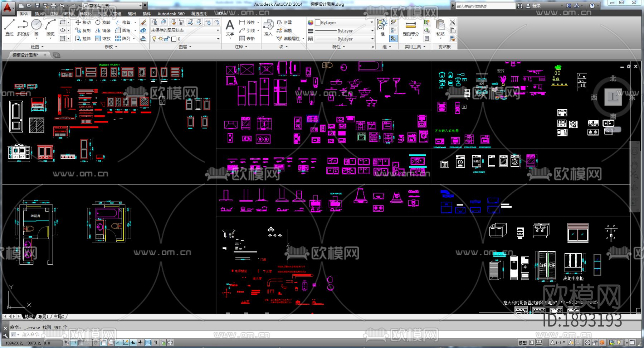Click the layer 0 color swatch square
Screen dimensions: 644x348
[x=174, y=39]
